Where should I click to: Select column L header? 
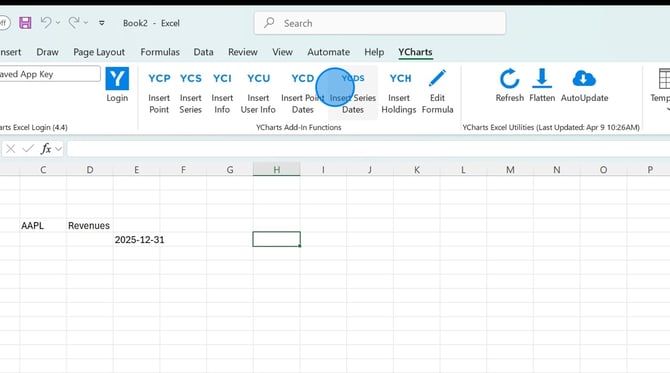tap(463, 170)
